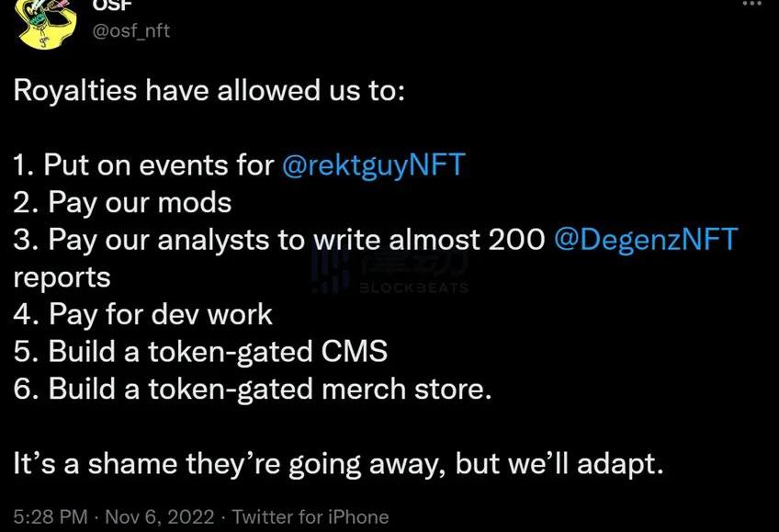The width and height of the screenshot is (779, 532).
Task: Click the word "reports" in the tweet
Action: [62, 277]
